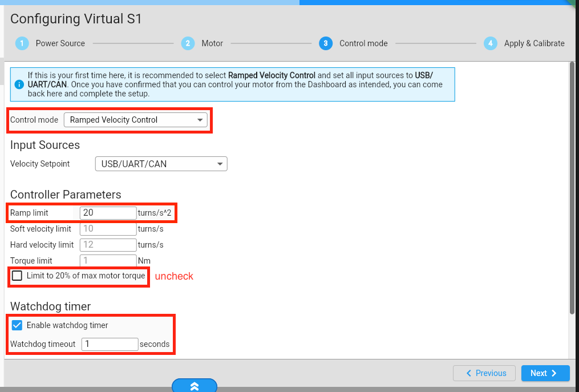The image size is (579, 392).
Task: Click the blue info icon in banner
Action: pyautogui.click(x=19, y=85)
